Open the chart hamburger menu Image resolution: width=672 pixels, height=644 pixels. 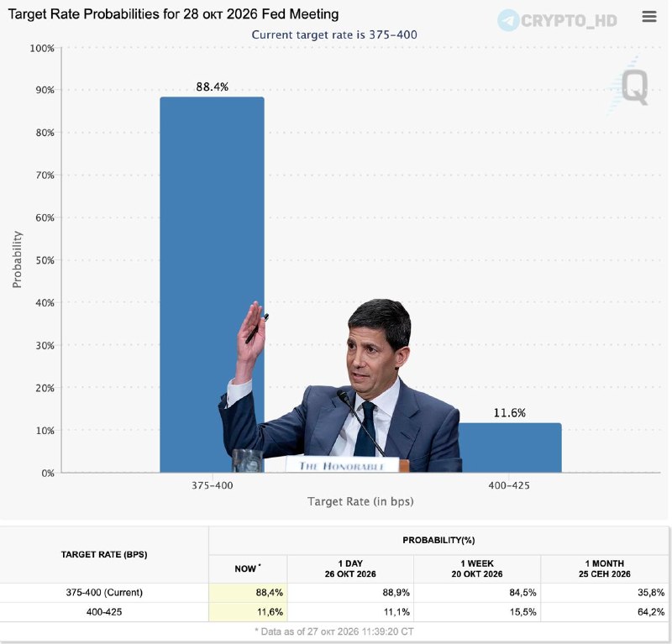point(649,16)
